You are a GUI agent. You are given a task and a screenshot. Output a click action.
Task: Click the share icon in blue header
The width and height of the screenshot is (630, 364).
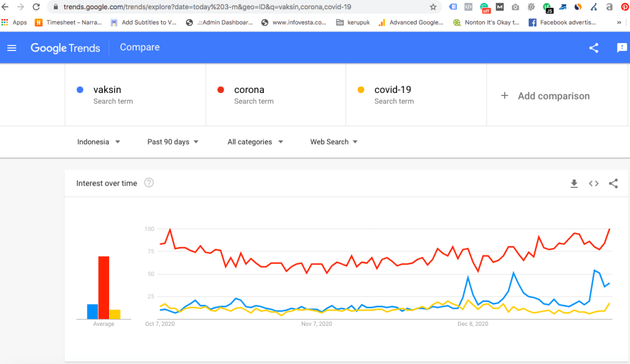(594, 48)
